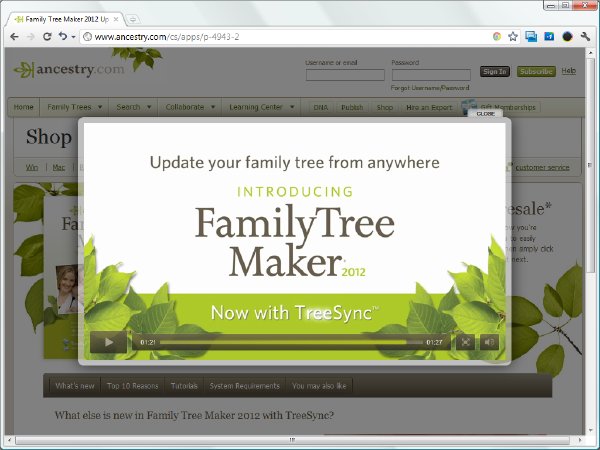Open the Mac link
This screenshot has width=600, height=450.
tap(59, 168)
